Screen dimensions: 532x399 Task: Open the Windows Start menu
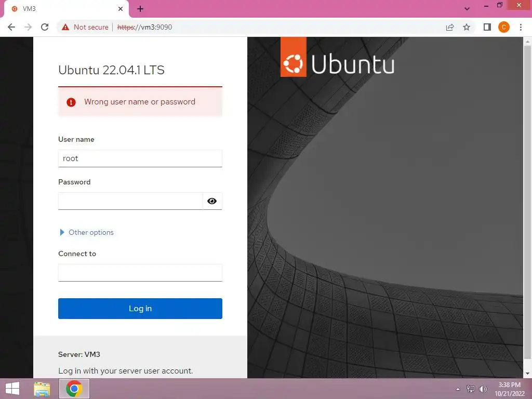[12, 389]
